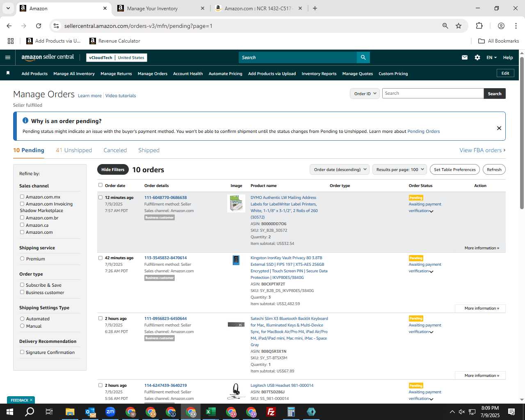
Task: Click the Amazon Seller Central logo
Action: (x=48, y=57)
